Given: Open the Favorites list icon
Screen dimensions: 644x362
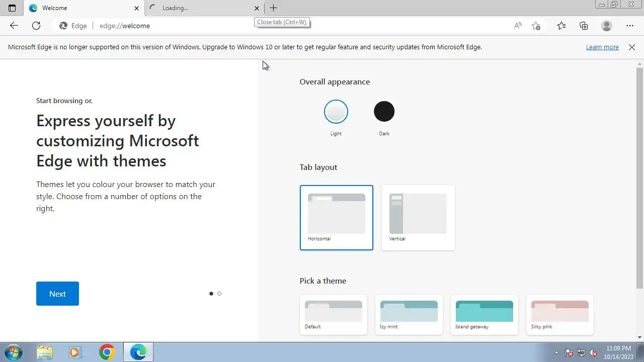Looking at the screenshot, I should [x=561, y=26].
